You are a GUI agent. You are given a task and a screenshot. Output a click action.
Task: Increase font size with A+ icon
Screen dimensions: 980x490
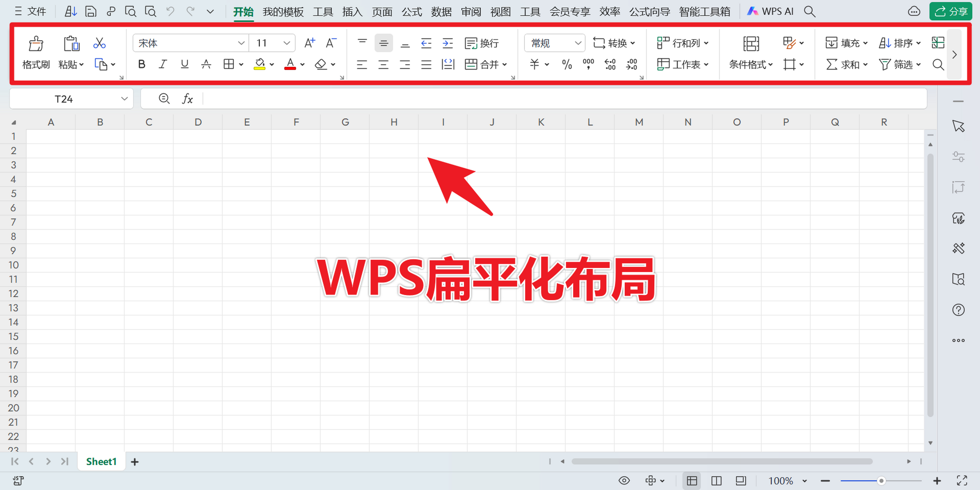(x=310, y=43)
